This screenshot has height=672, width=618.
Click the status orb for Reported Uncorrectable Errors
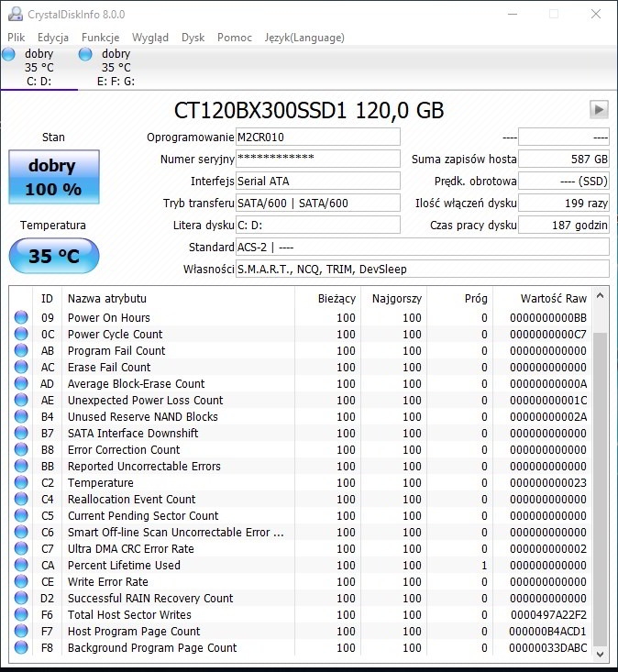click(x=21, y=466)
